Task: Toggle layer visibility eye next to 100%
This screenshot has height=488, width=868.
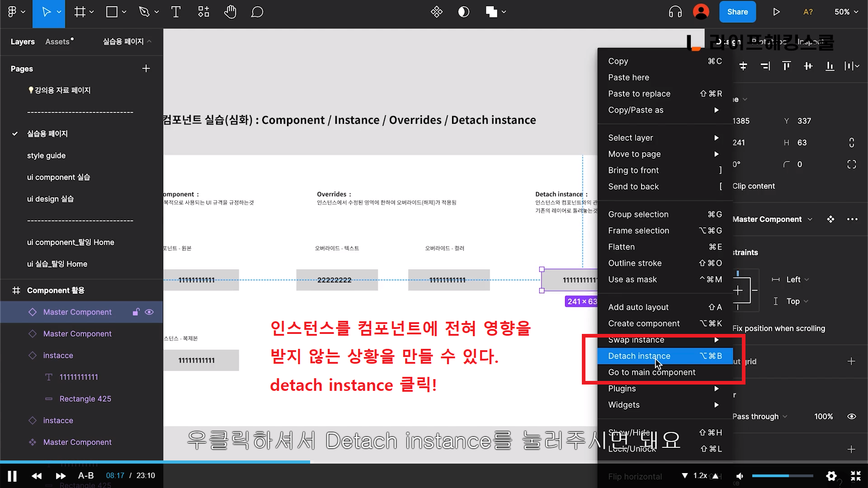Action: 851,417
